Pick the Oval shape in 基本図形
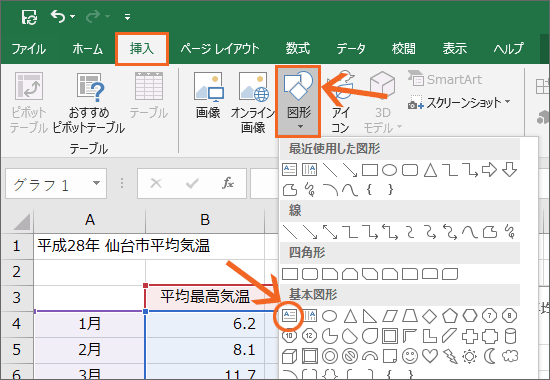This screenshot has width=550, height=380. (x=329, y=316)
